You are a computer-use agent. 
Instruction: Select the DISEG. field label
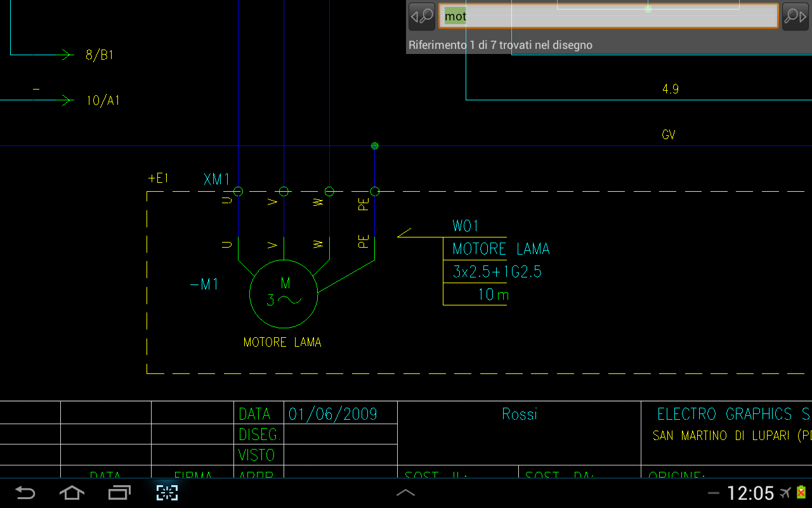259,435
